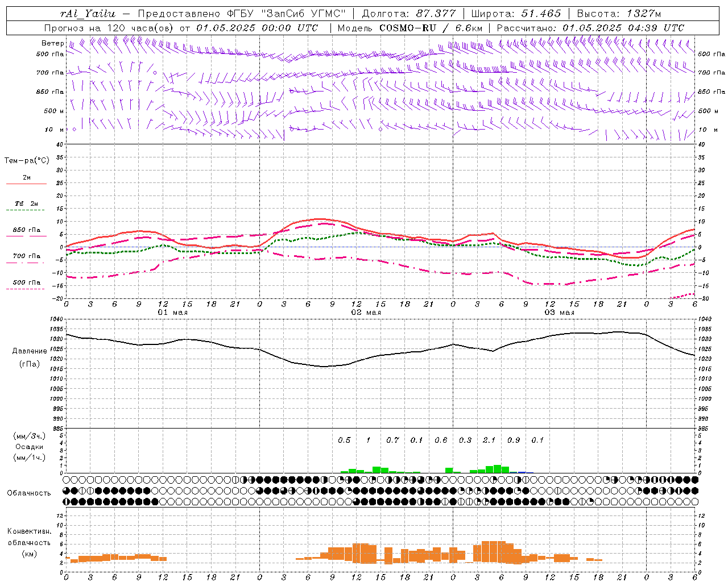Screen dimensions: 728x582
Task: Click the Рассчитано: 01.05.2025 04:39 UTC timestamp
Action: coord(590,28)
